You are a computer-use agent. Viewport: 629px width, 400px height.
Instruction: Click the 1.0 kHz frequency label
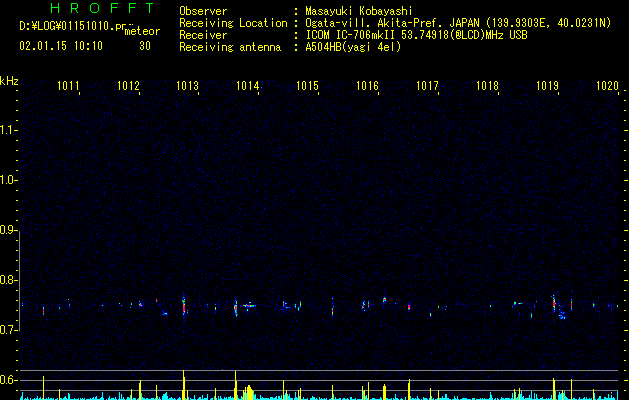tap(8, 180)
